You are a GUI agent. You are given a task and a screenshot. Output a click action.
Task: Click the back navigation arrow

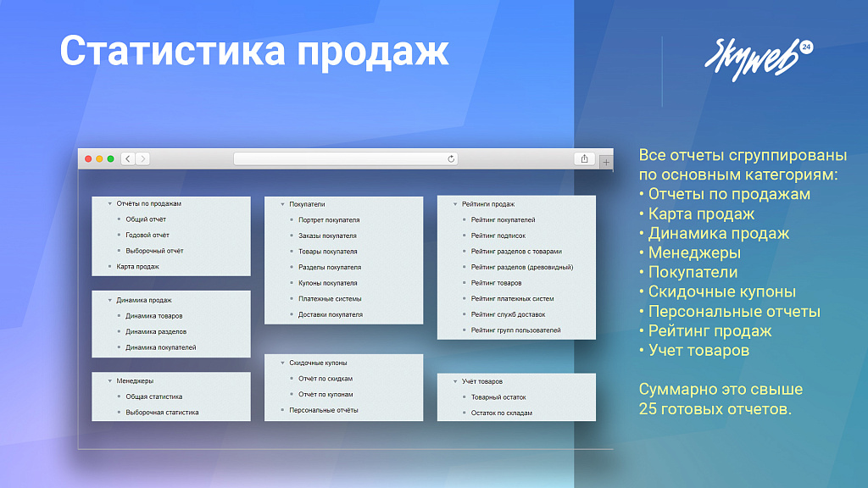(x=127, y=158)
